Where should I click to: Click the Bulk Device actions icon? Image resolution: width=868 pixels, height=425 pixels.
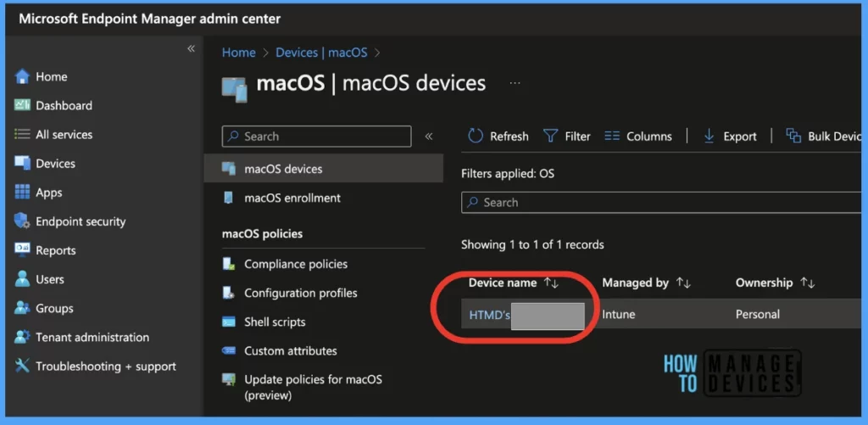coord(793,136)
